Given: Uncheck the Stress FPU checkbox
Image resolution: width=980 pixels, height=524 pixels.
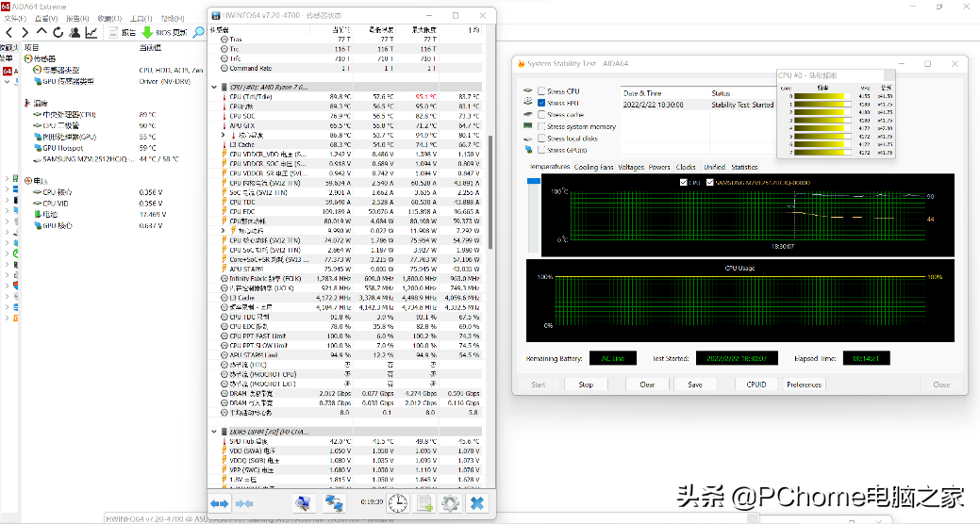Looking at the screenshot, I should click(x=541, y=103).
